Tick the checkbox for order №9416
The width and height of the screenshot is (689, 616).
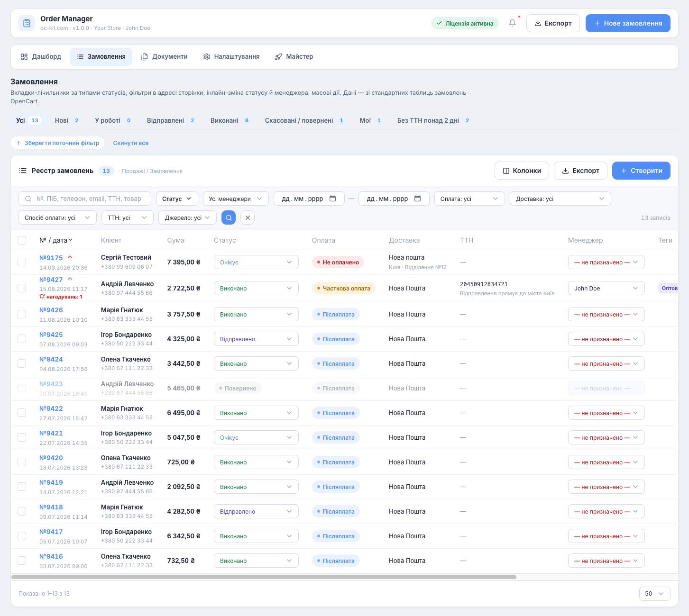22,561
